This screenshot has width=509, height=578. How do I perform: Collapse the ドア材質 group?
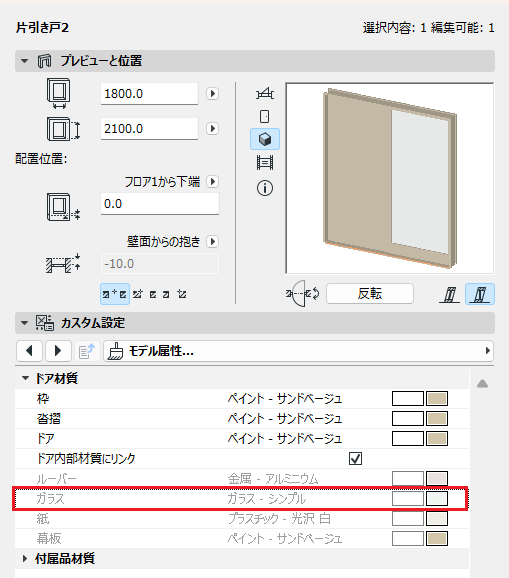[25, 378]
